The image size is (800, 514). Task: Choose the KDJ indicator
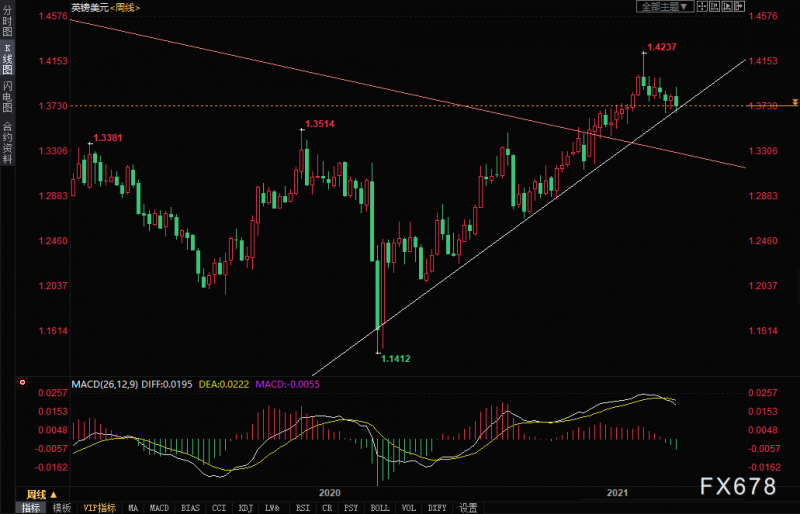coord(246,508)
